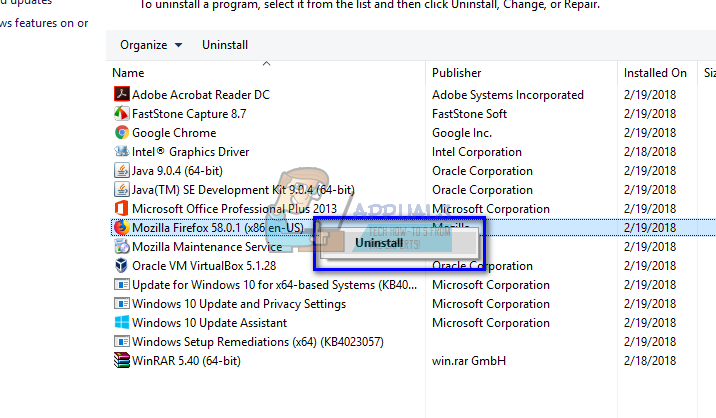716x418 pixels.
Task: Click Uninstall in the toolbar
Action: (x=225, y=45)
